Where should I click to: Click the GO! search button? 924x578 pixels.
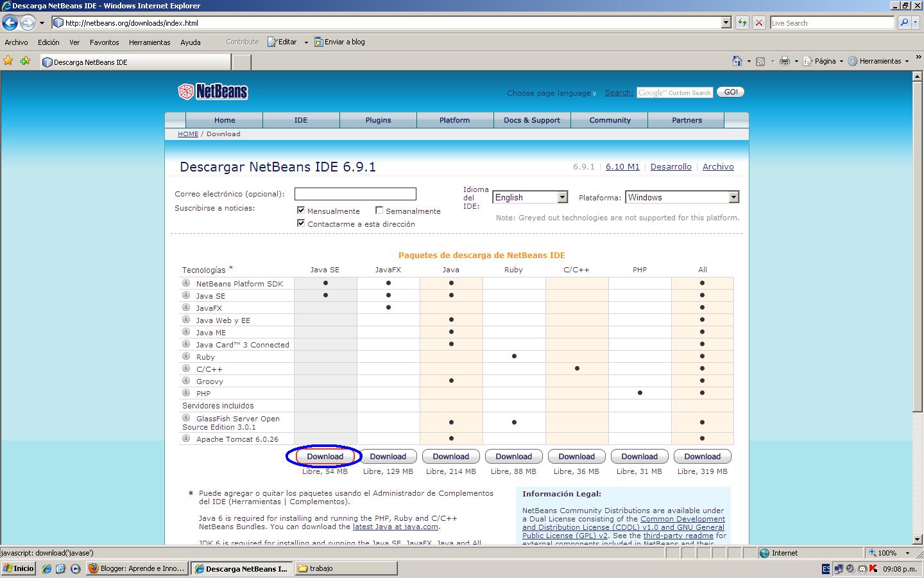(731, 92)
